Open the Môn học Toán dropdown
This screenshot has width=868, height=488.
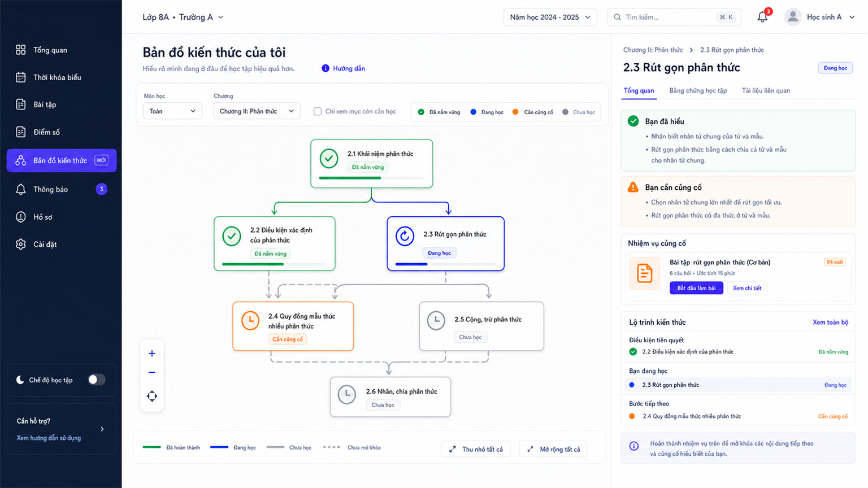click(172, 111)
